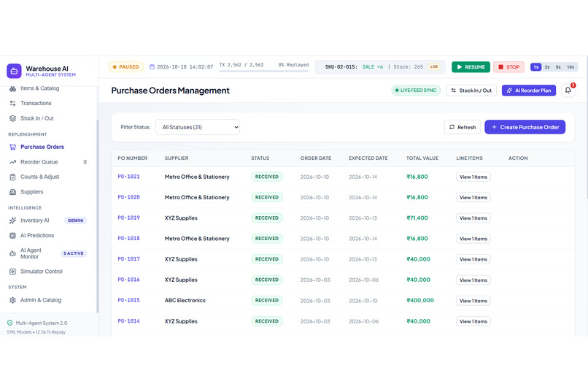Image resolution: width=588 pixels, height=392 pixels.
Task: Click the ₹400,000 total value cell
Action: tap(420, 301)
